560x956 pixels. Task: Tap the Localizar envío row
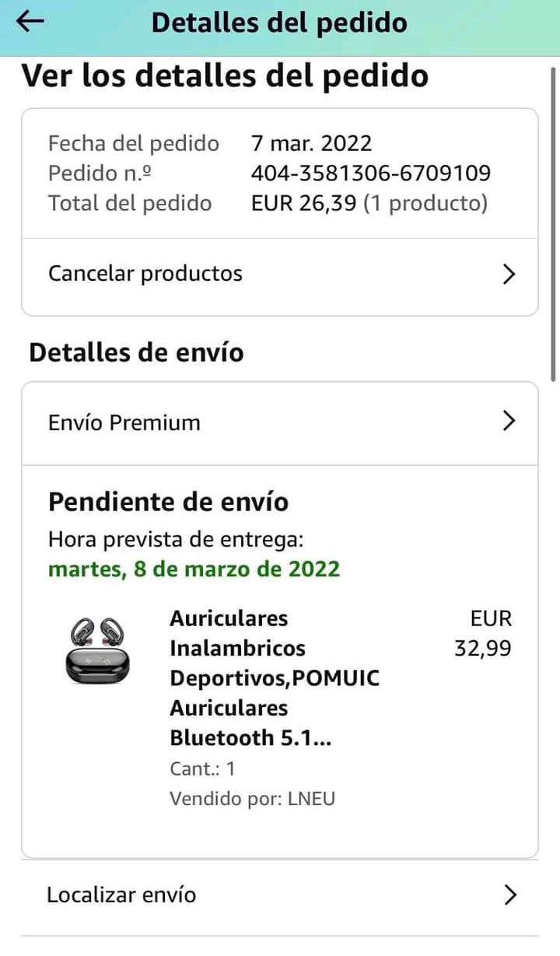coord(280,896)
